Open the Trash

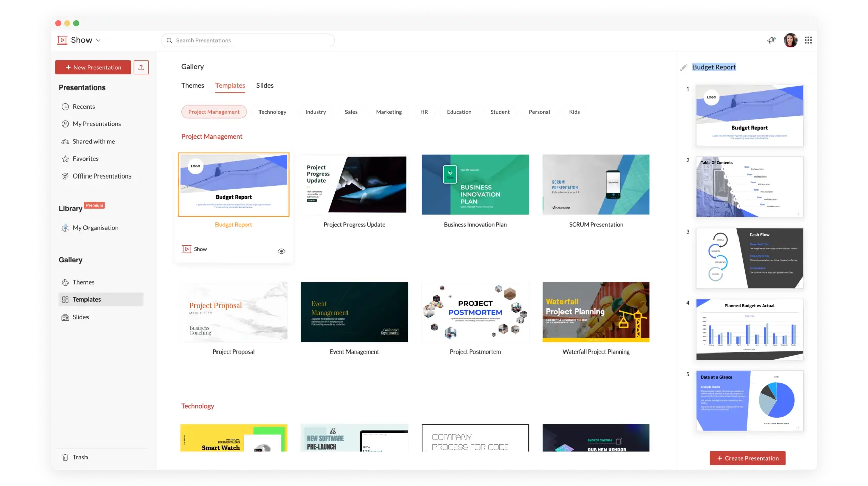pos(79,457)
